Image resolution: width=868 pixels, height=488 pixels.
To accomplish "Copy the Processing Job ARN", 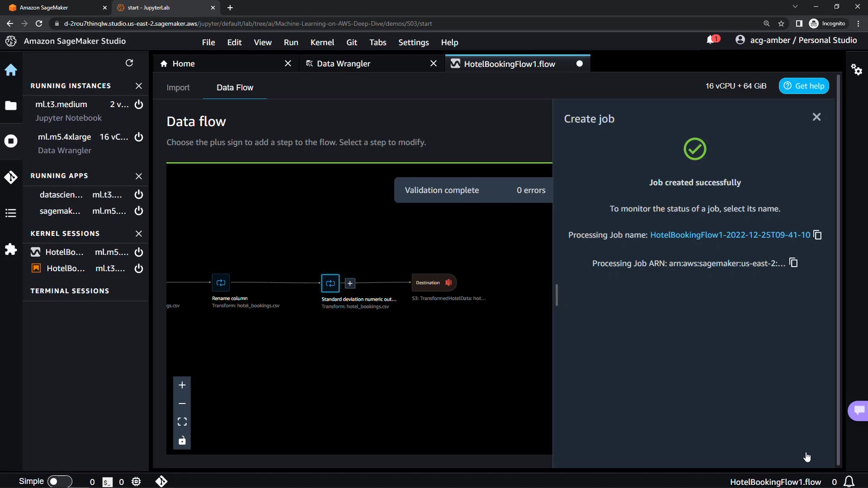I will 793,263.
